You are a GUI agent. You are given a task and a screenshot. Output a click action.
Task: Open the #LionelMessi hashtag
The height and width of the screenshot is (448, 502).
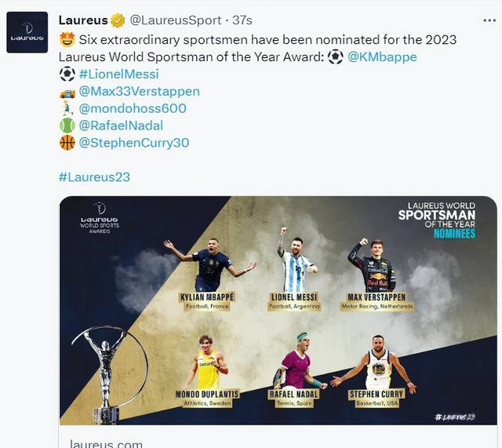tap(118, 74)
